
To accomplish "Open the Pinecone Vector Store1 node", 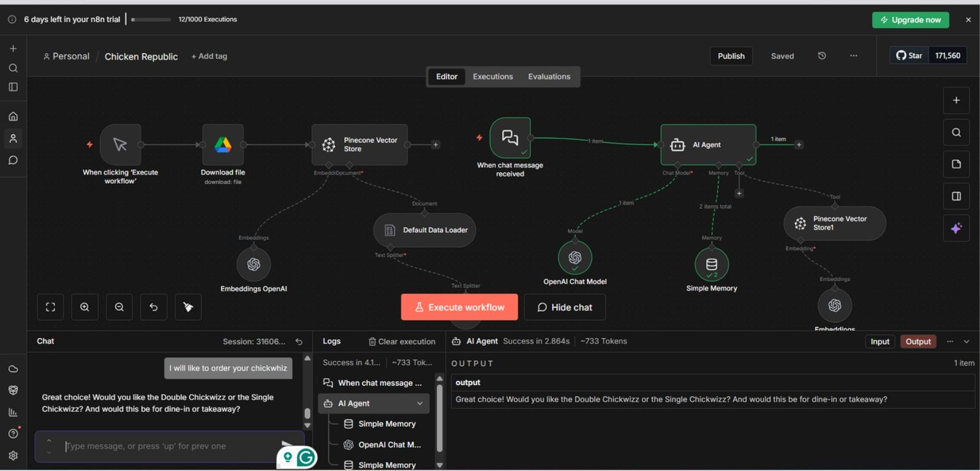I will pyautogui.click(x=835, y=224).
